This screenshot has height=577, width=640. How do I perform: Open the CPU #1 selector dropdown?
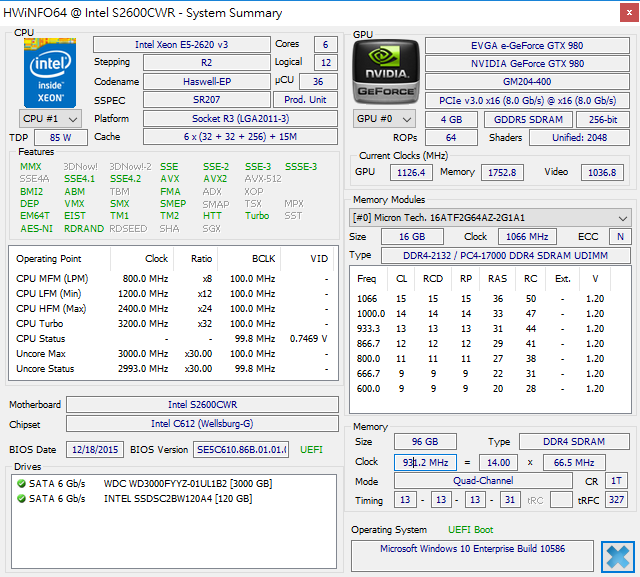click(x=50, y=119)
